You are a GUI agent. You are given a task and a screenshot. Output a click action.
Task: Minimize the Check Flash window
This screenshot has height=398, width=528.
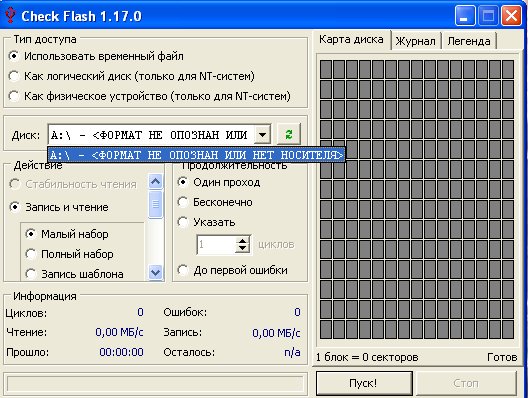(464, 15)
